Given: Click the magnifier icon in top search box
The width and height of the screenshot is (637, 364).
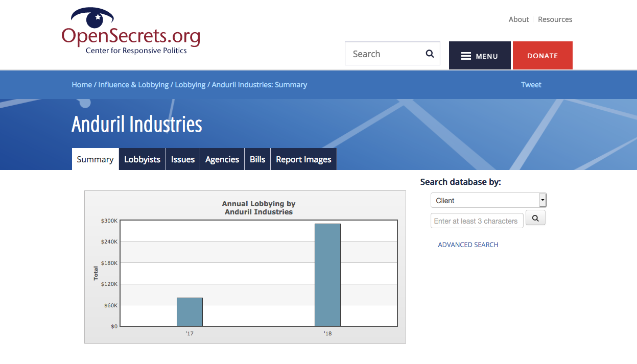Looking at the screenshot, I should coord(430,54).
